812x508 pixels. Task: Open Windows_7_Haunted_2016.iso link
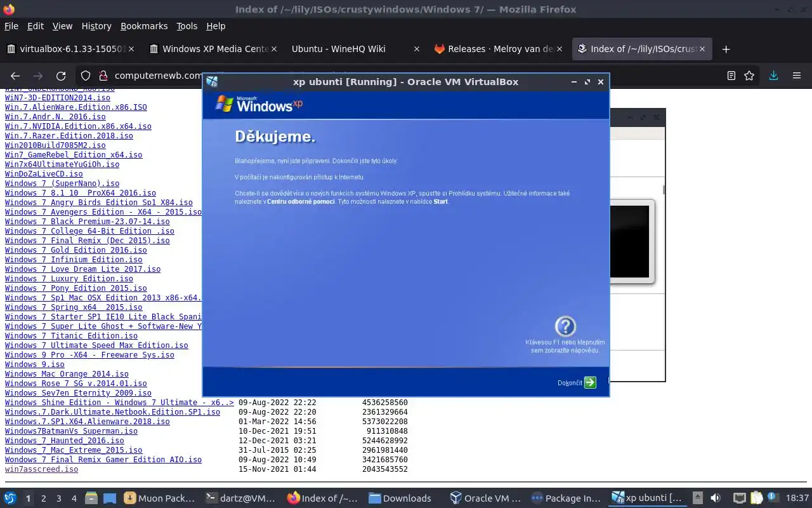(x=65, y=441)
